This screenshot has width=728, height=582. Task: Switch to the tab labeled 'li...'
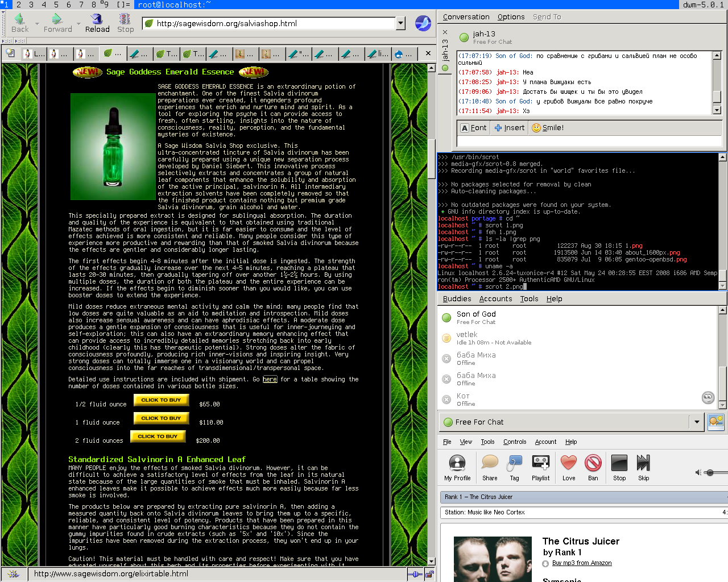click(x=378, y=54)
